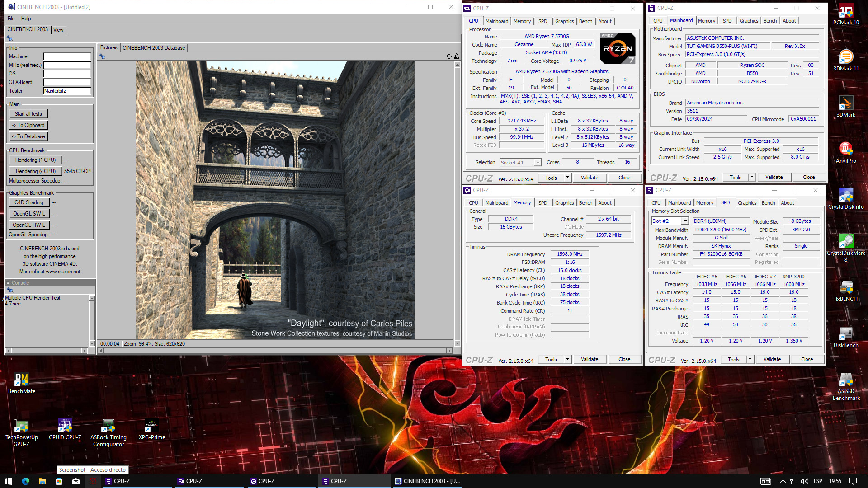Open AS SSD Benchmark desktop icon

click(846, 387)
